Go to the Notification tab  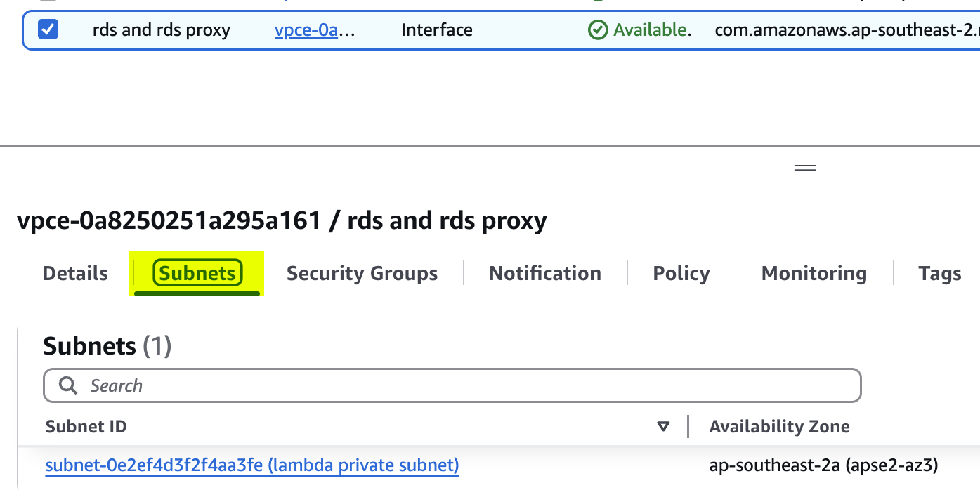545,273
